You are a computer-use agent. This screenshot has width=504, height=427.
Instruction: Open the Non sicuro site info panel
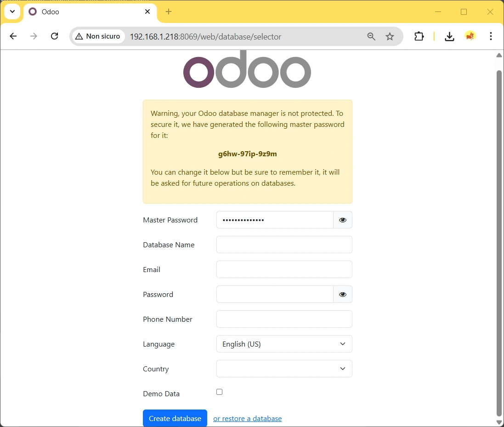coord(98,36)
